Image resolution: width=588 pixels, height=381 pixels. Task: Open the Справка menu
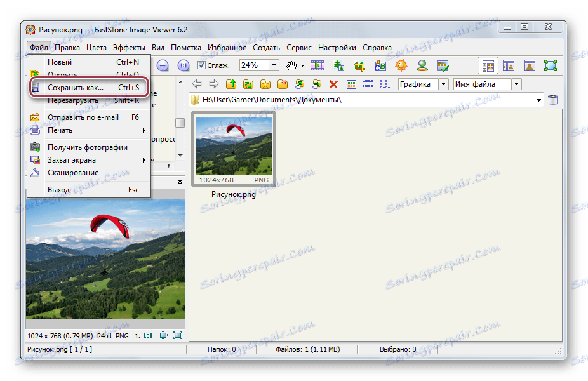pyautogui.click(x=377, y=48)
